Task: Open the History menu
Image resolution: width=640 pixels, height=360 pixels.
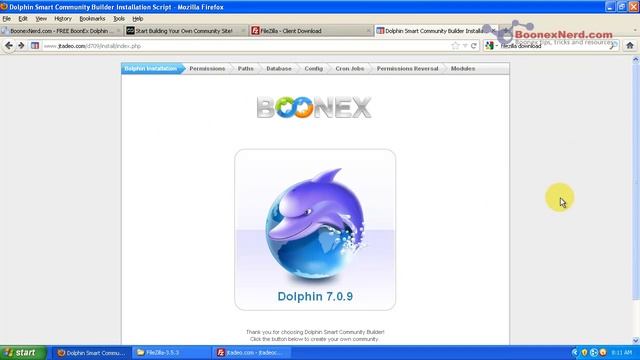Action: click(x=63, y=19)
